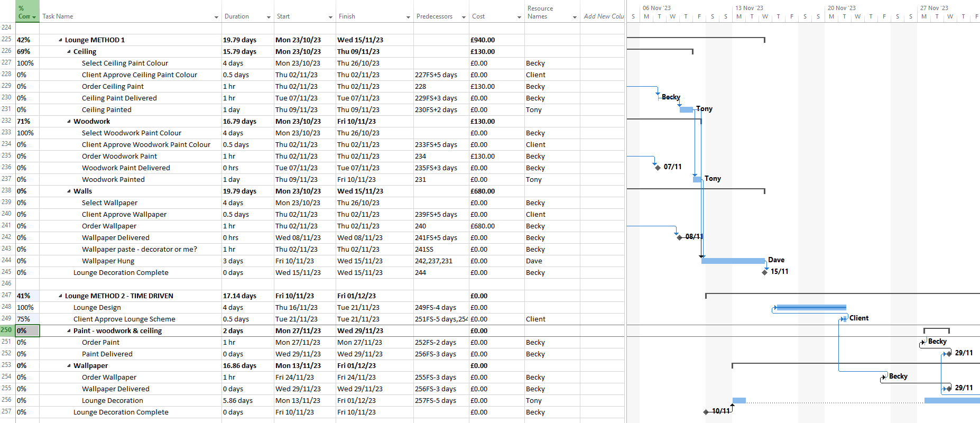Click the 10/11 milestone diamond
Screen dimensions: 980x423
(x=706, y=412)
